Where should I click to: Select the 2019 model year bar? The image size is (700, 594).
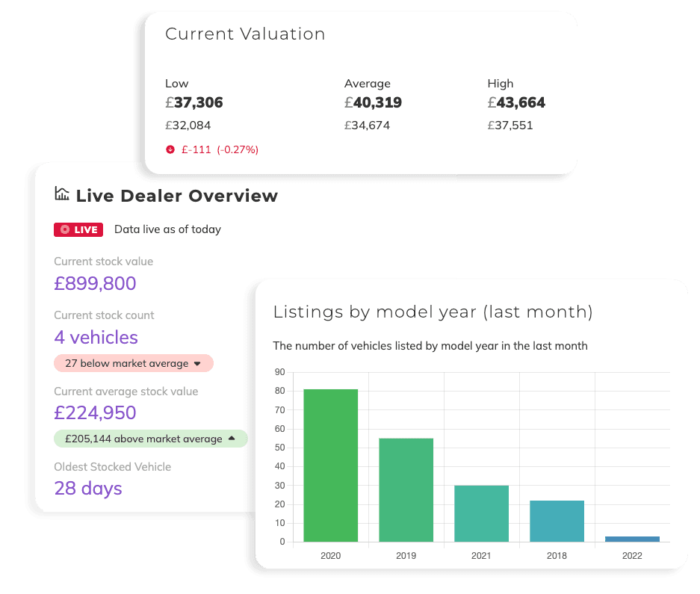tap(406, 489)
